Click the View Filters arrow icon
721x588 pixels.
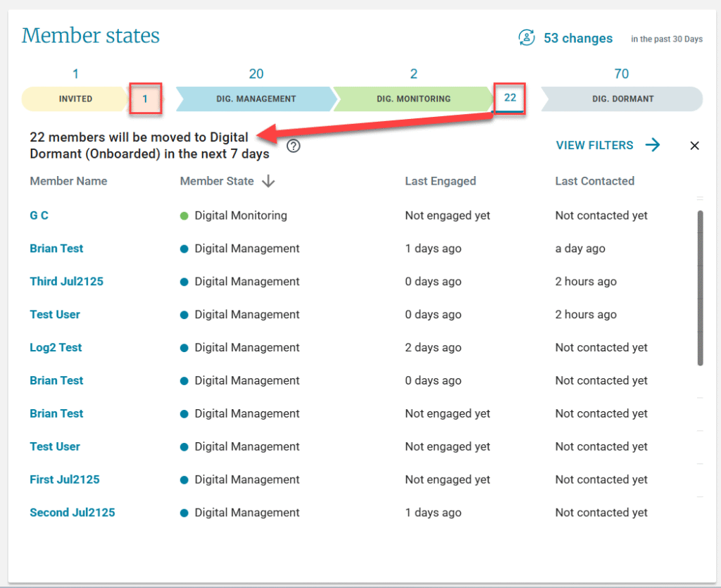(653, 145)
